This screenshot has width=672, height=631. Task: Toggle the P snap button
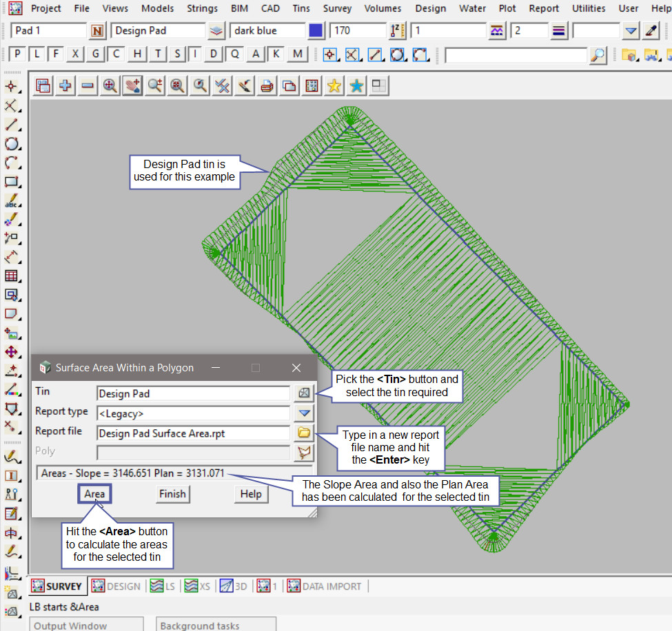click(17, 54)
